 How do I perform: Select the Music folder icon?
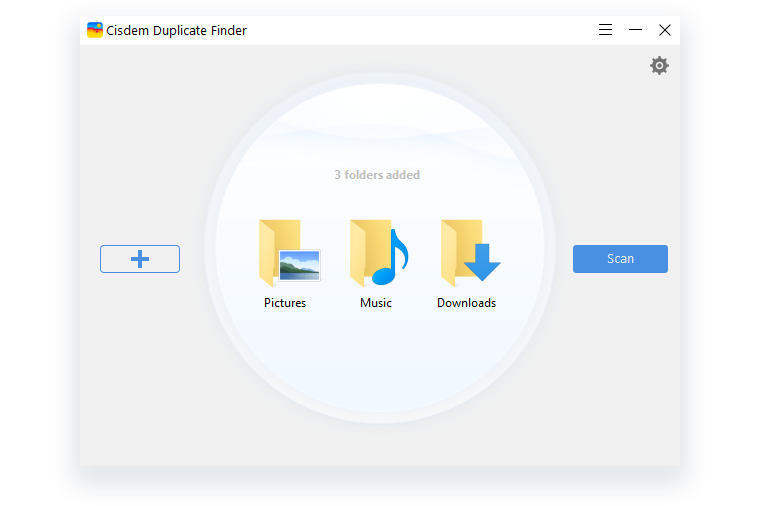pyautogui.click(x=377, y=254)
